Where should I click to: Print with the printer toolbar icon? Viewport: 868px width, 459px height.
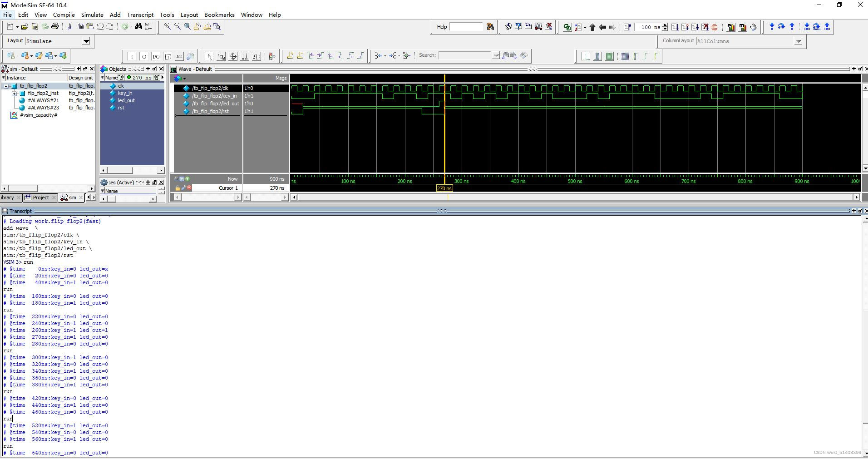(x=55, y=27)
